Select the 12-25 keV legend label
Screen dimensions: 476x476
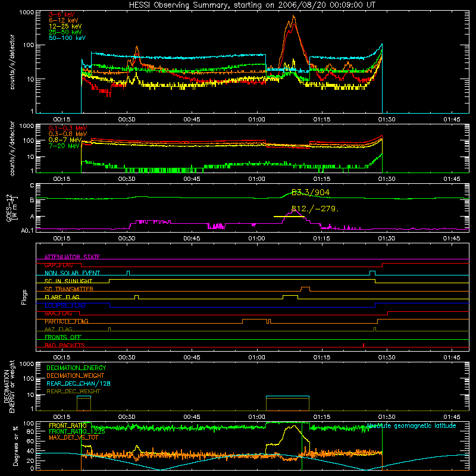coord(65,26)
